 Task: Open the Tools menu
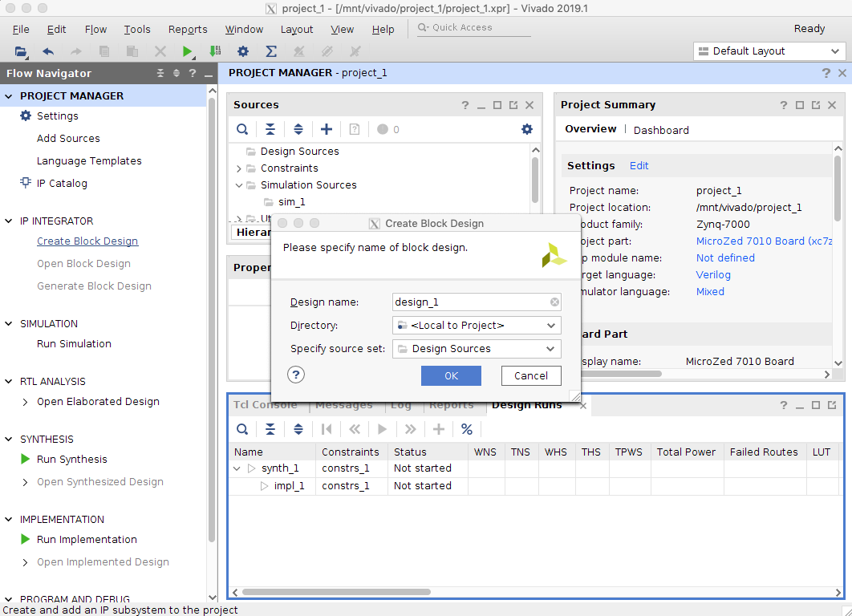click(137, 30)
